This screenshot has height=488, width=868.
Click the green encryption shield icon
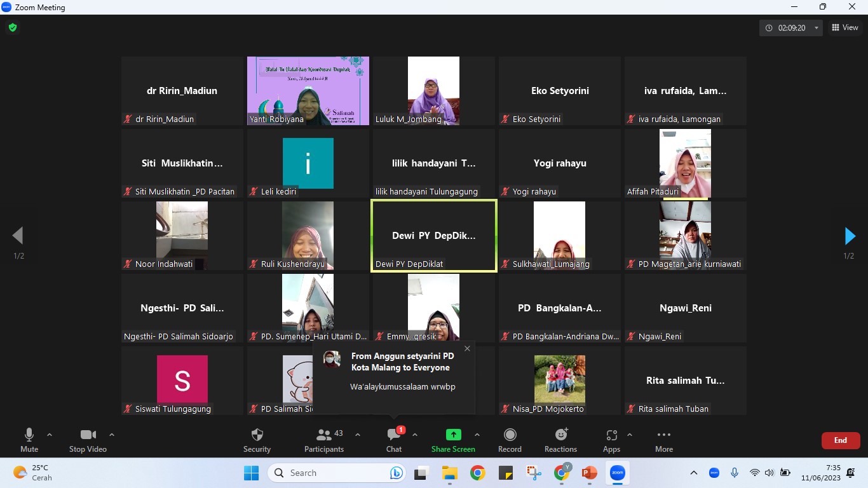pos(12,27)
